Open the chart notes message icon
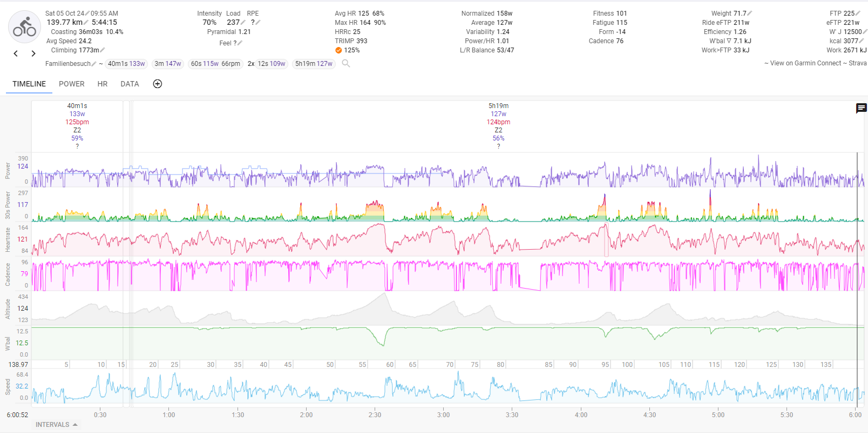 tap(861, 109)
